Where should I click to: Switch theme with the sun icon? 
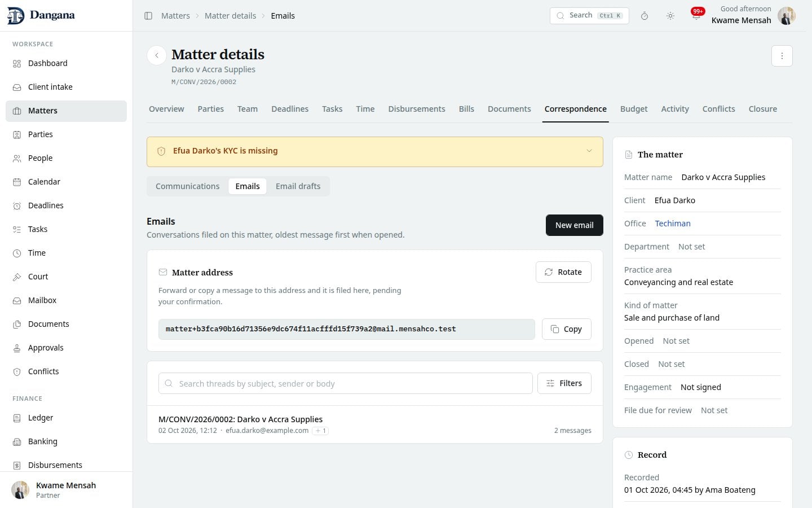(670, 16)
